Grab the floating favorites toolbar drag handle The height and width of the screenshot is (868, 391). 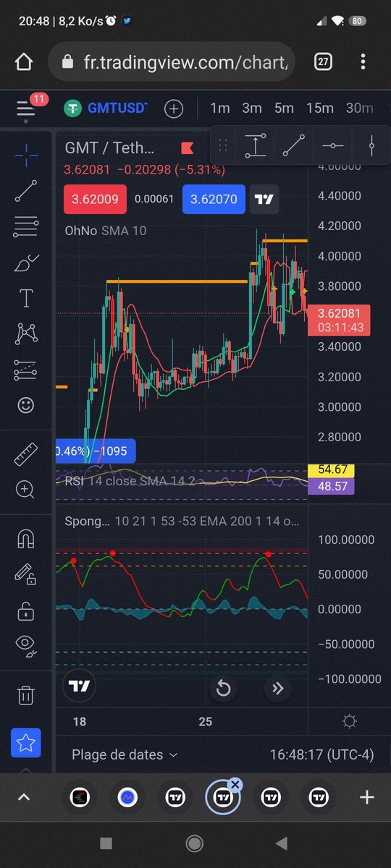(223, 146)
